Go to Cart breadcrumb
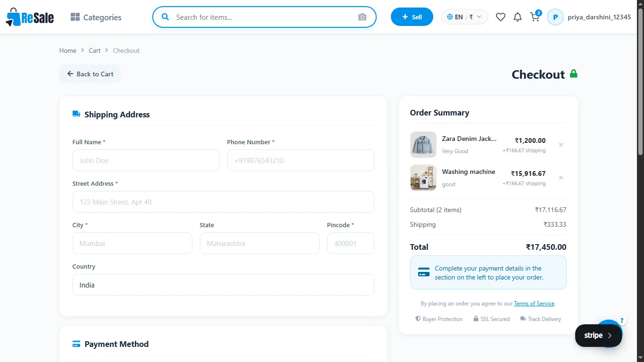Viewport: 644px width, 362px height. click(95, 50)
